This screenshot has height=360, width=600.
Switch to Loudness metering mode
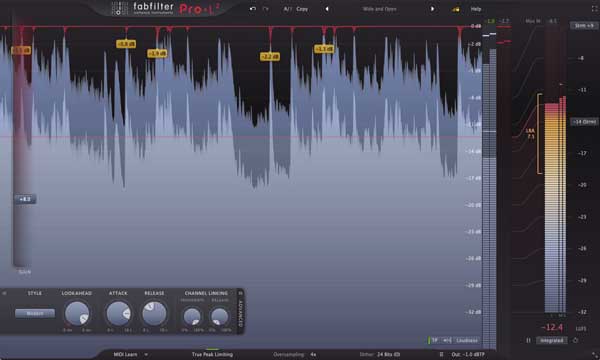click(x=467, y=340)
